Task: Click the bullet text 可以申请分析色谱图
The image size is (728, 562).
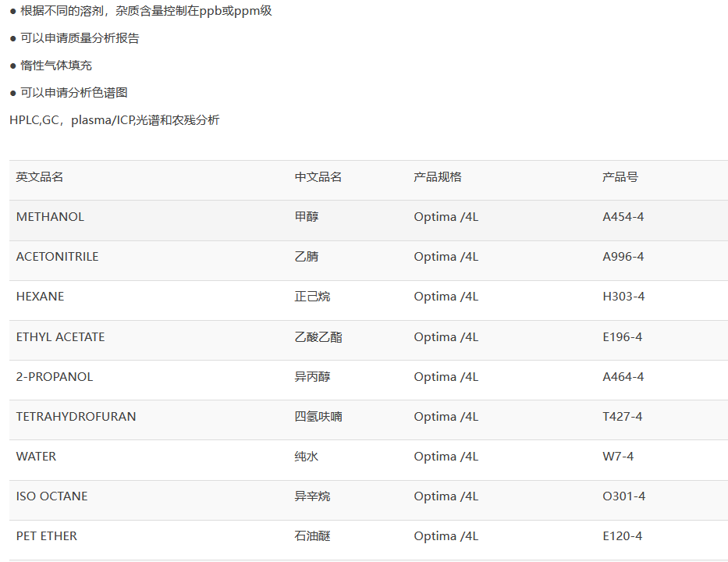Action: (74, 93)
